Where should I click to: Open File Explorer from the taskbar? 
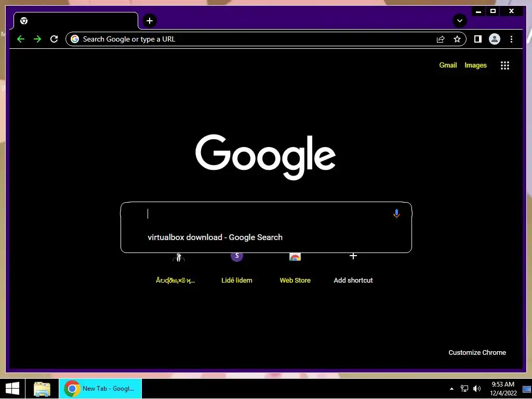pyautogui.click(x=42, y=389)
